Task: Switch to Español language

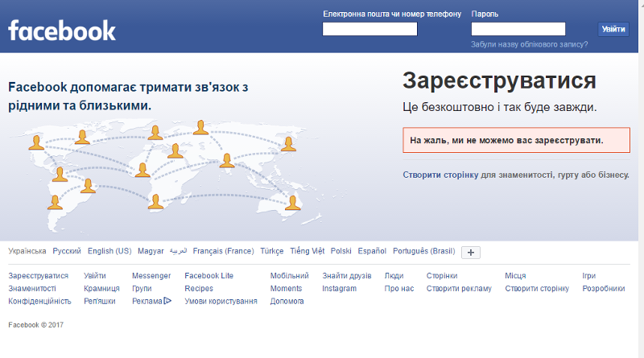Action: pyautogui.click(x=372, y=251)
